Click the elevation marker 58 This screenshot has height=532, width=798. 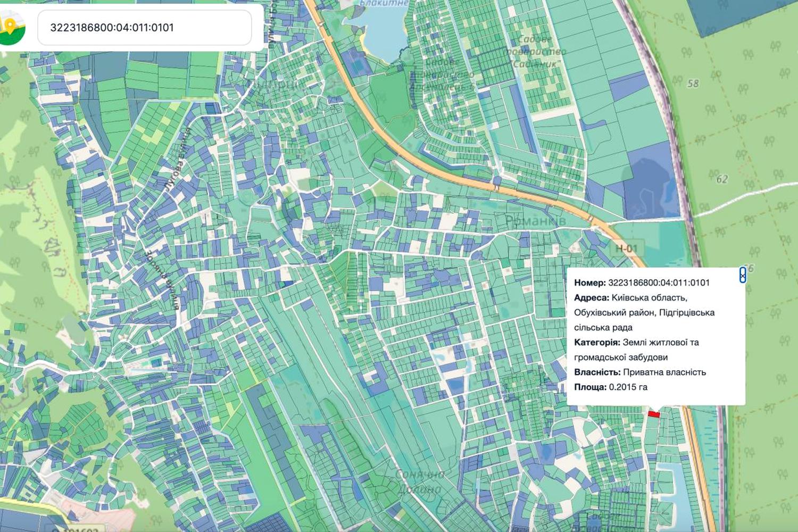[693, 84]
